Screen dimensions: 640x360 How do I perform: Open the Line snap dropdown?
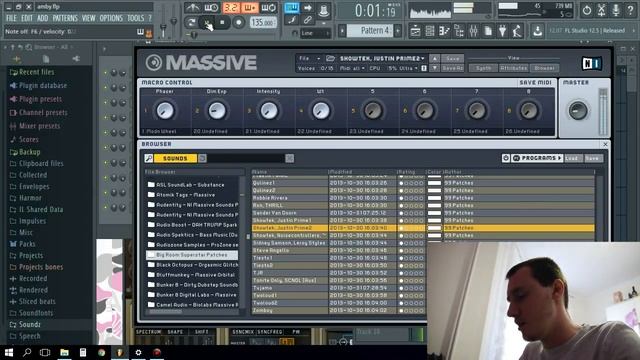[x=316, y=33]
